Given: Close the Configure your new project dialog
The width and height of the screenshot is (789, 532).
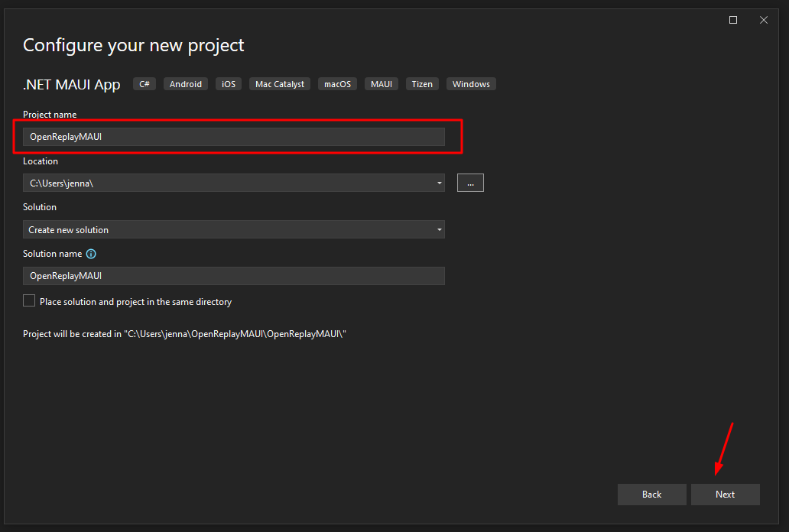Looking at the screenshot, I should coord(764,20).
